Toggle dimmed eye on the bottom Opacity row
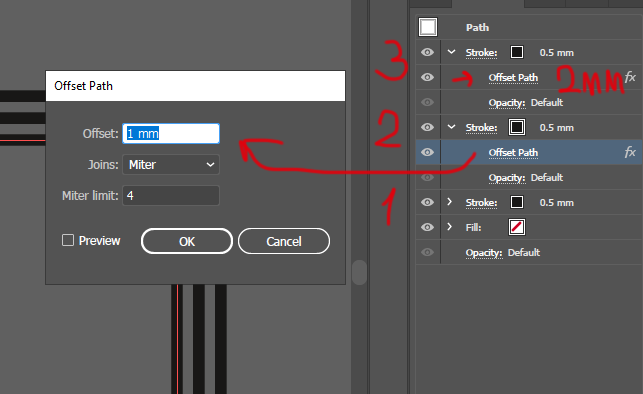This screenshot has width=643, height=394. (427, 252)
